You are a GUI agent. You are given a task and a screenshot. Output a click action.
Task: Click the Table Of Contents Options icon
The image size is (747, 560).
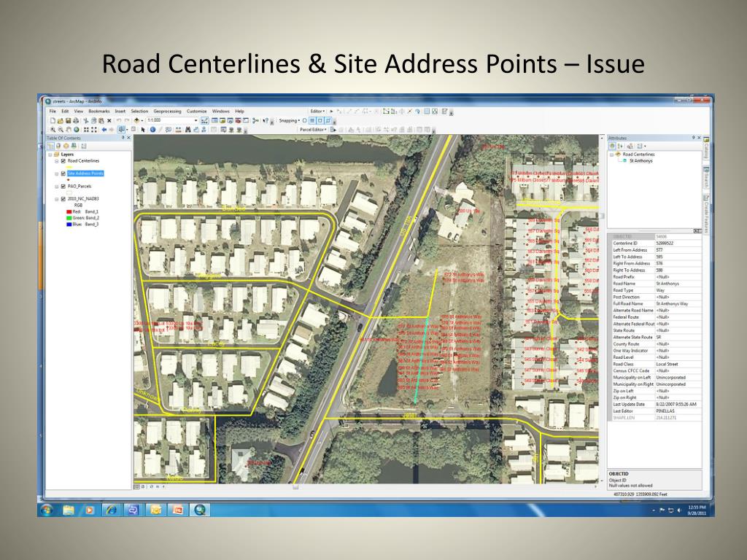pos(83,146)
